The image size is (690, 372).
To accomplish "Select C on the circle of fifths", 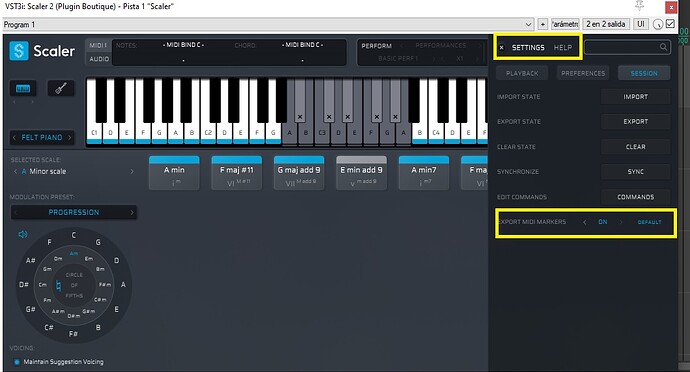I will click(x=73, y=235).
